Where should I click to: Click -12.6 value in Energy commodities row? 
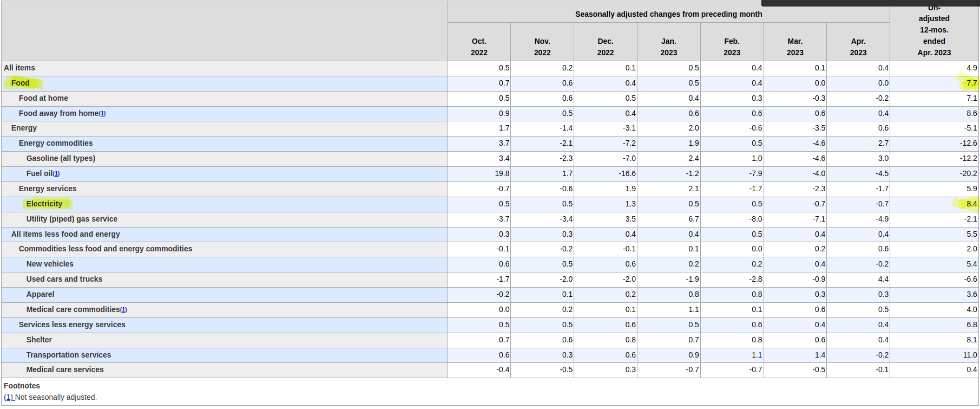pos(969,143)
